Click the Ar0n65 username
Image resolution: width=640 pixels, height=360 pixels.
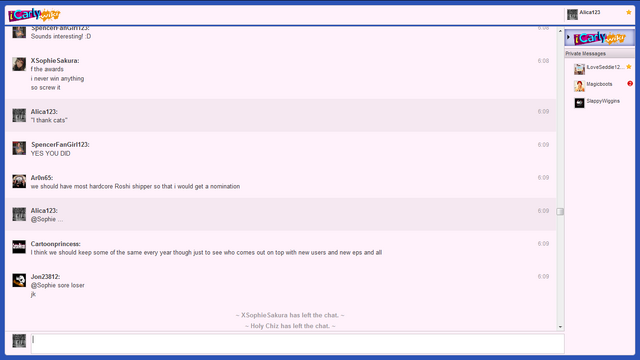(42, 178)
